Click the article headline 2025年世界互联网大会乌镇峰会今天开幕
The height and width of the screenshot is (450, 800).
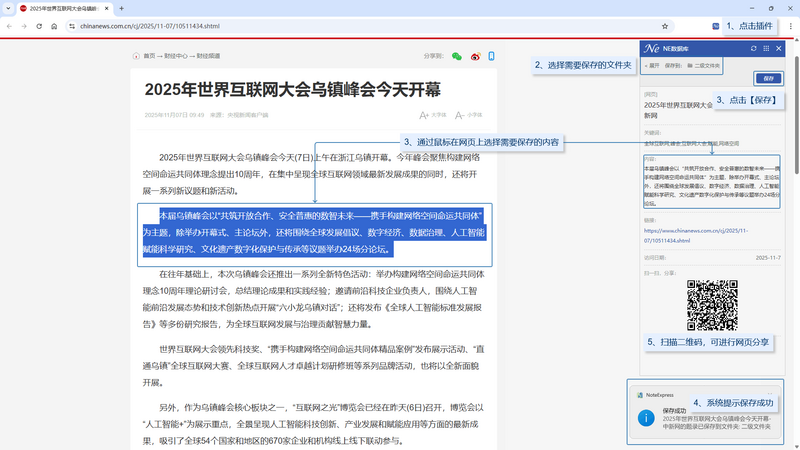292,90
